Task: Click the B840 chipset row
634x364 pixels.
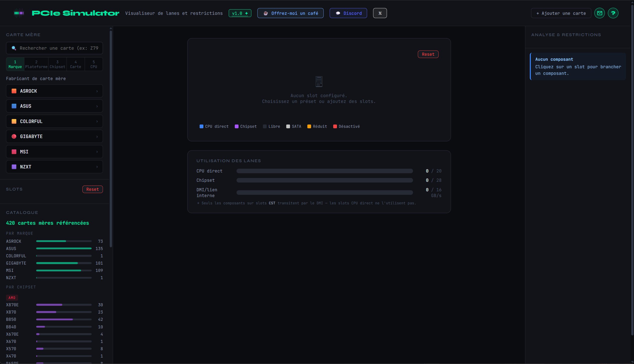Action: 54,327
